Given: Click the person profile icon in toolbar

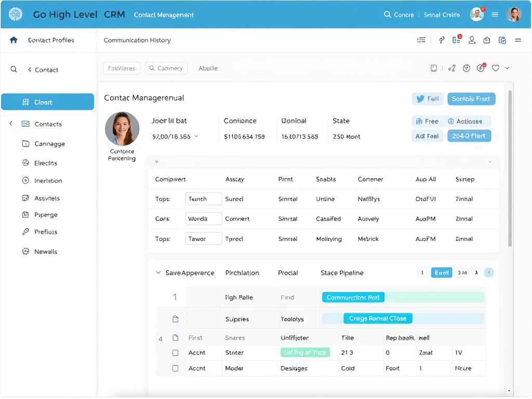Looking at the screenshot, I should click(472, 40).
